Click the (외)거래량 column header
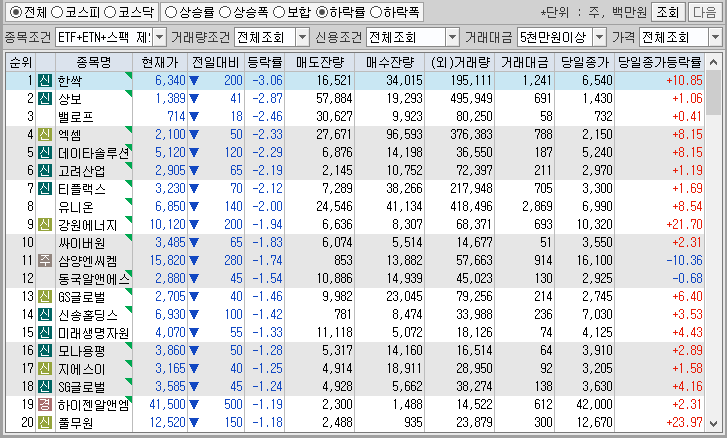Screen dimensions: 727x438 [x=459, y=62]
